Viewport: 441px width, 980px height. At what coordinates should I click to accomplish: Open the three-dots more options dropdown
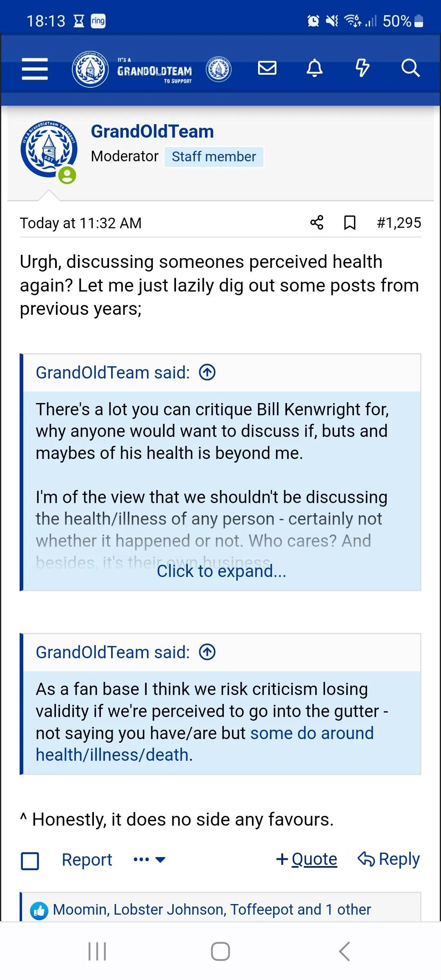pos(149,860)
